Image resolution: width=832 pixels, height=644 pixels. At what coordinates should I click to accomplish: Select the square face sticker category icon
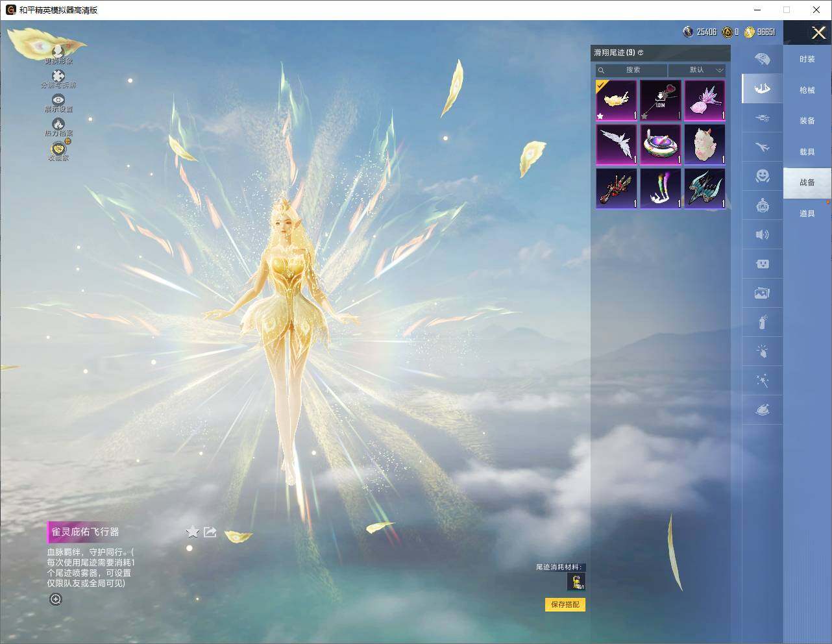[x=763, y=264]
